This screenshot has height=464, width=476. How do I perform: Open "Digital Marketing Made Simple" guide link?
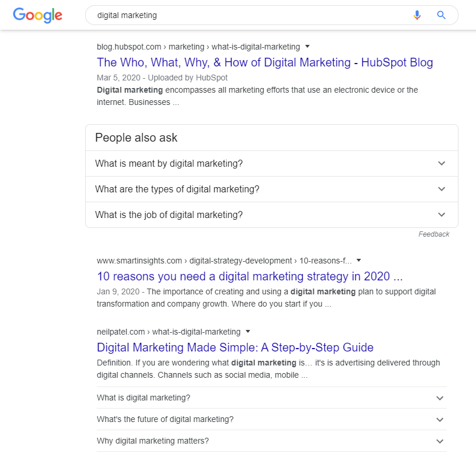235,347
